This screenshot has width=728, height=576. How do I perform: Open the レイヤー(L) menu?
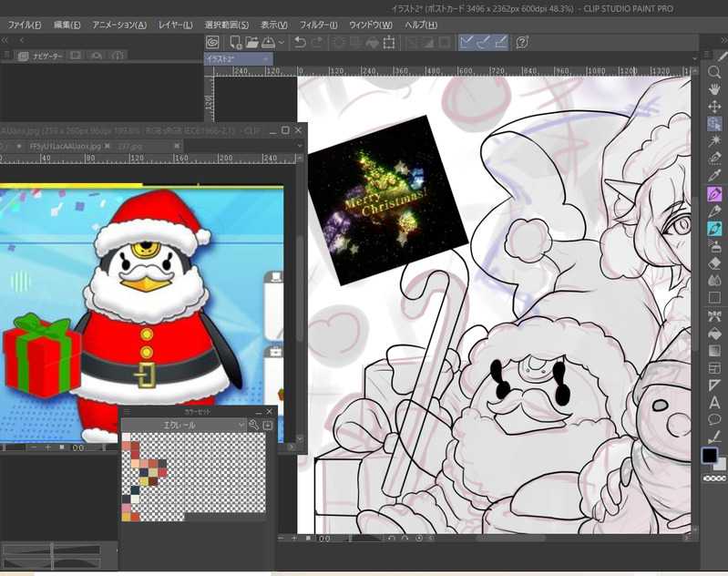tap(176, 25)
